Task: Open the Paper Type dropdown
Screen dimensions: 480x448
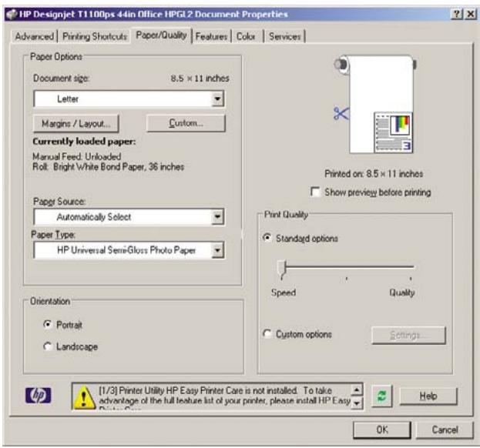Action: (x=129, y=250)
